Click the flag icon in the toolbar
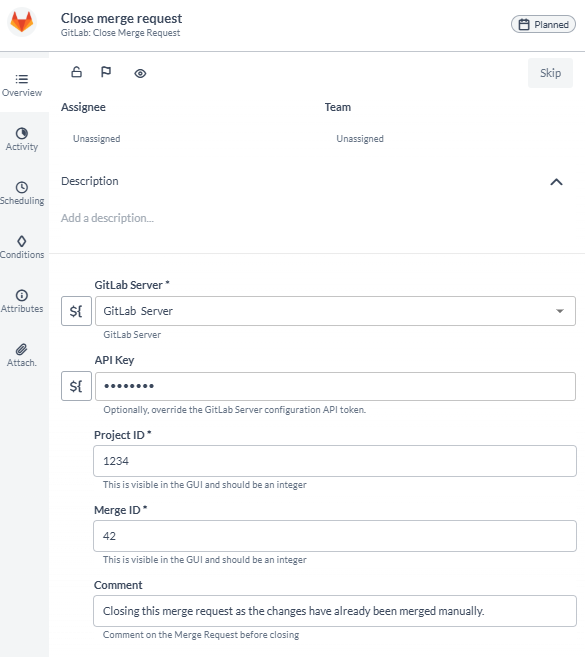This screenshot has width=585, height=657. tap(106, 72)
